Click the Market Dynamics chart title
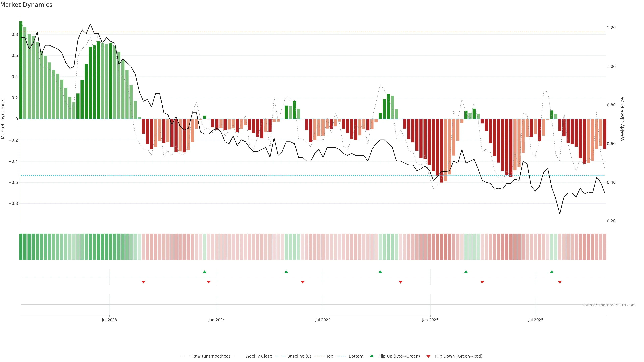644x362 pixels. (26, 5)
